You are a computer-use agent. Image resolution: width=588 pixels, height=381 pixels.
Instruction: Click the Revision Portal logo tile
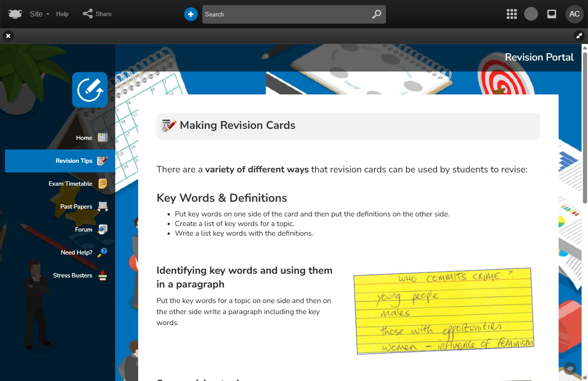tap(90, 90)
